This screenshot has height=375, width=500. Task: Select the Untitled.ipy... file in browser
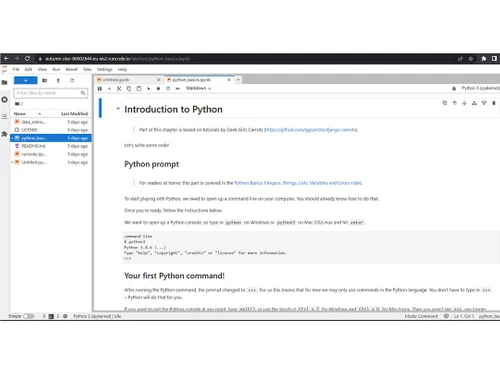[x=51, y=162]
